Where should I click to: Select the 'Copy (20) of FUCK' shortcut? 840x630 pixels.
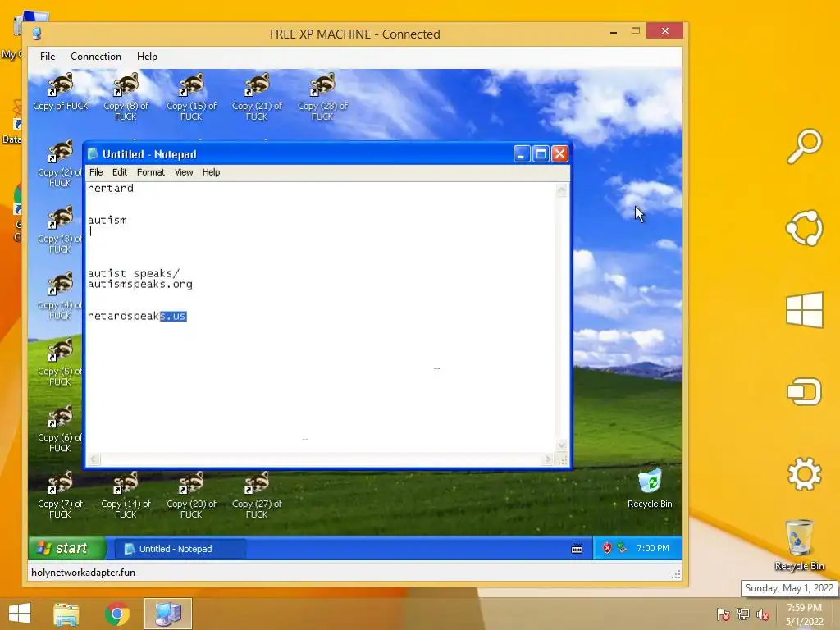point(191,495)
